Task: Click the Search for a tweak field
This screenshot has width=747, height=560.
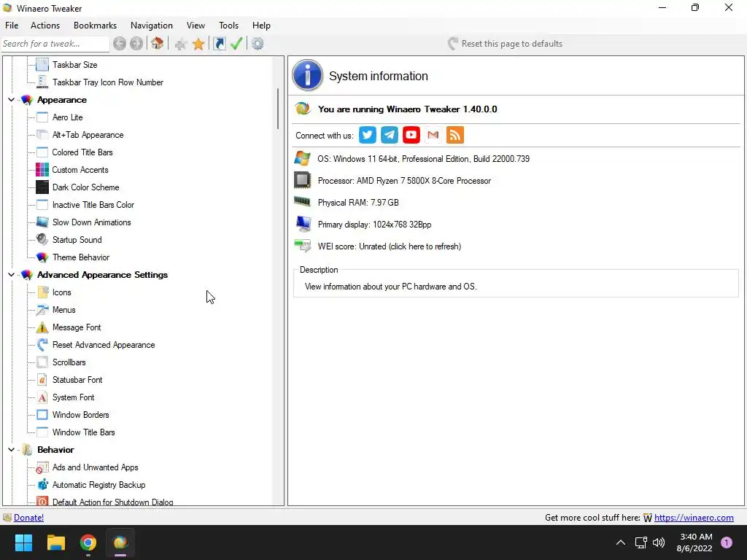Action: pyautogui.click(x=55, y=44)
